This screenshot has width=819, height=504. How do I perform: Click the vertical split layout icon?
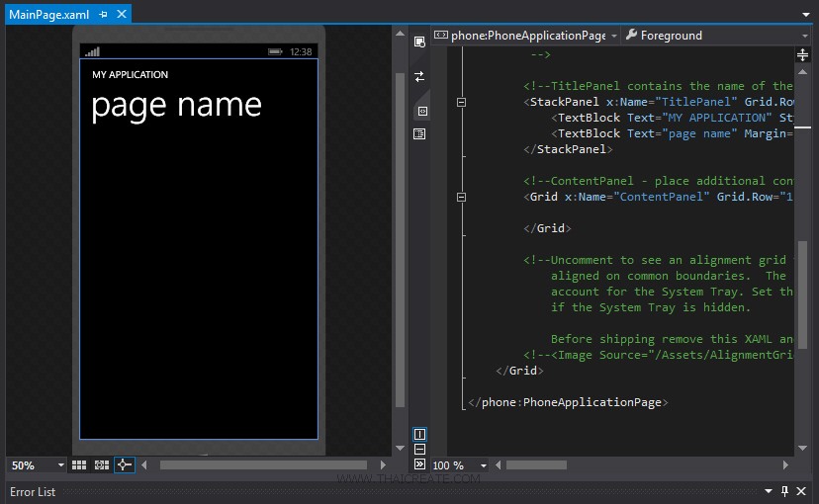(x=419, y=435)
